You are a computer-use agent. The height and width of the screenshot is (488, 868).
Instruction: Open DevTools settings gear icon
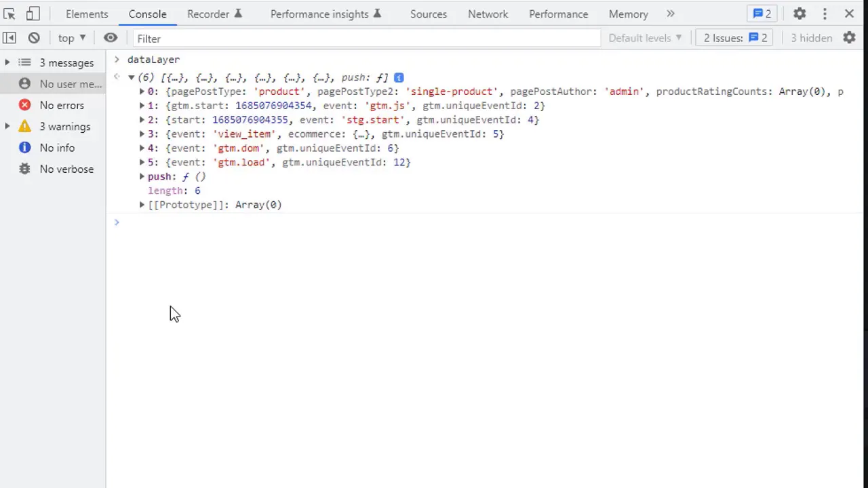coord(800,14)
